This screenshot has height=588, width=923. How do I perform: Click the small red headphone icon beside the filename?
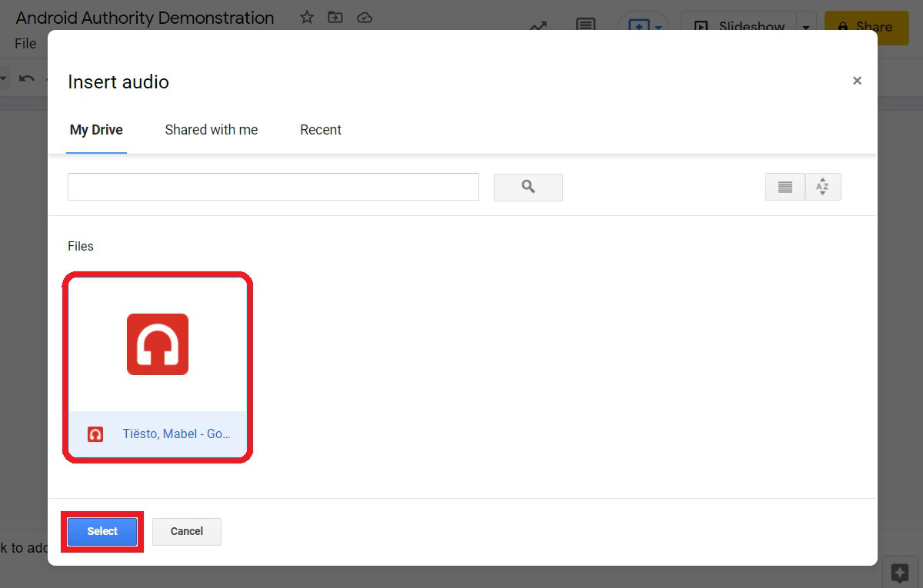[95, 434]
